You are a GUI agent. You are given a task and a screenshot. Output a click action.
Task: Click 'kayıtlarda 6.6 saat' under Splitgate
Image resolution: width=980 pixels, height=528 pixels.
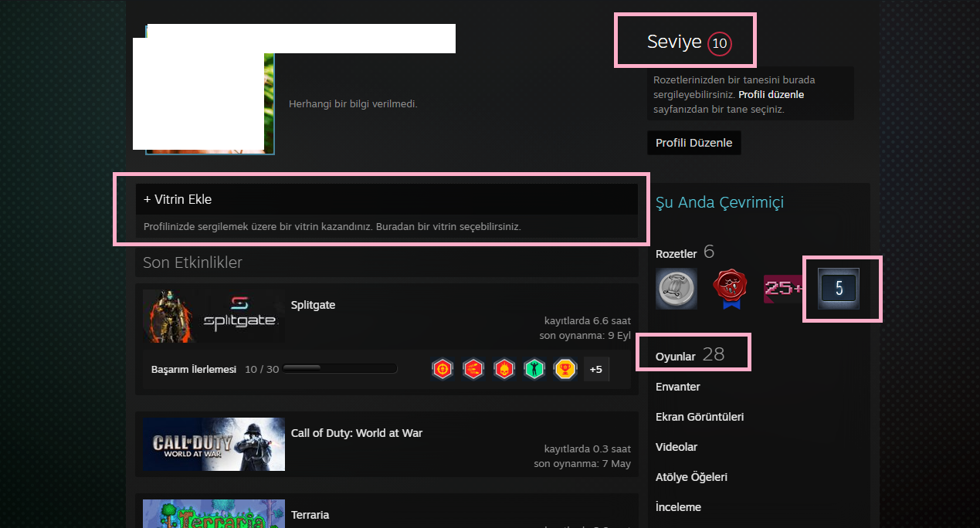tap(588, 321)
